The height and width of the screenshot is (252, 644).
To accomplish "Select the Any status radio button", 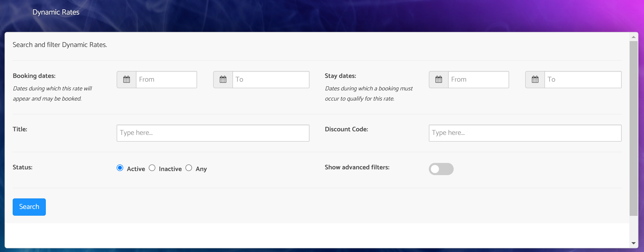I will point(189,168).
